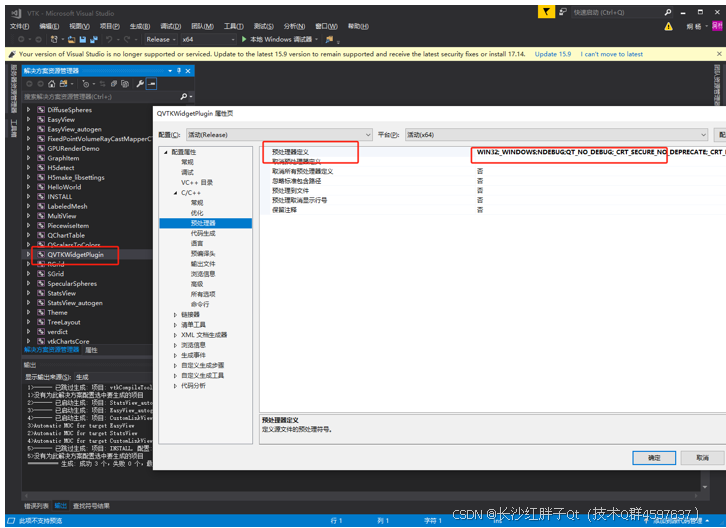This screenshot has height=528, width=726.
Task: Open the 调试(D) menu
Action: pos(170,26)
